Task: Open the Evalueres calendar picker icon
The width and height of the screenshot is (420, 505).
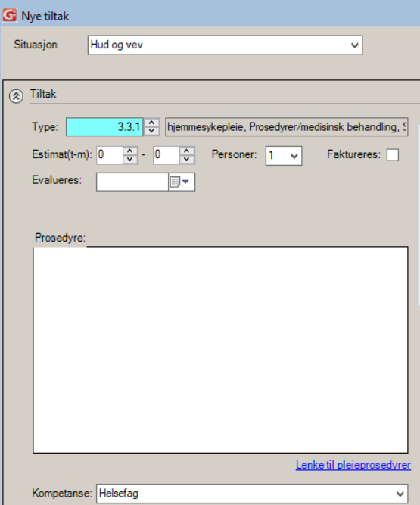Action: click(x=181, y=182)
